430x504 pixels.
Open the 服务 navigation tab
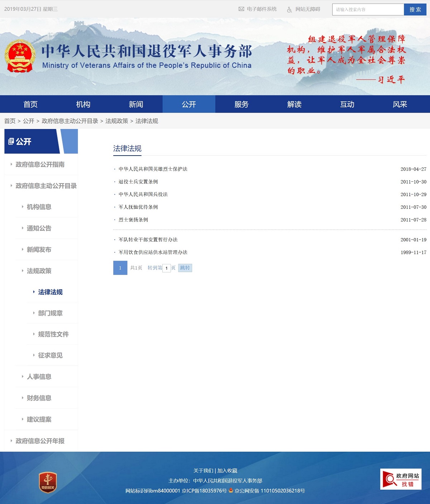[x=242, y=104]
